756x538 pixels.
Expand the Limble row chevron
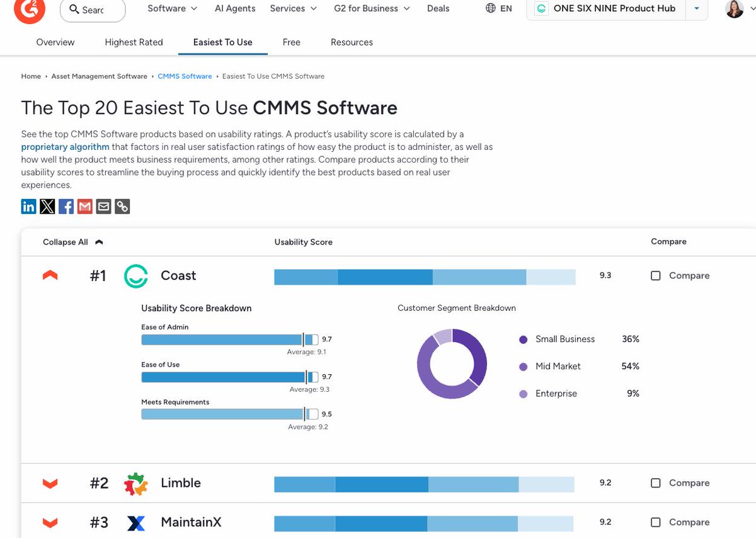pos(50,483)
